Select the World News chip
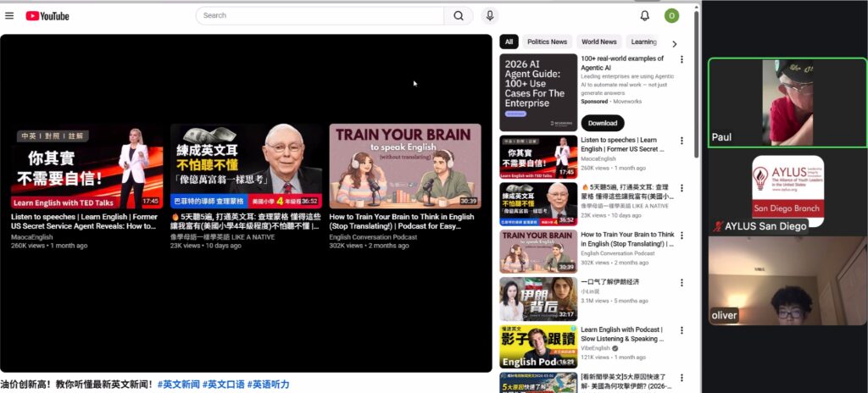Image resolution: width=868 pixels, height=393 pixels. (x=599, y=42)
